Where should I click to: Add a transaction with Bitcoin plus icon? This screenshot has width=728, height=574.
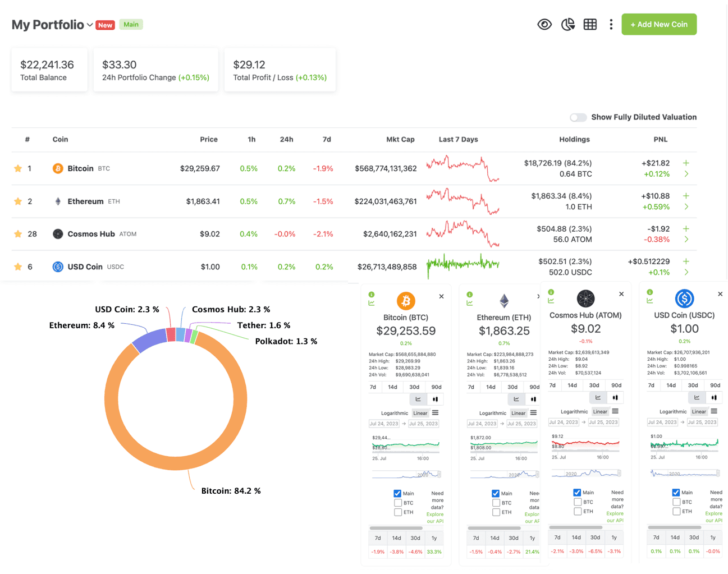point(686,163)
